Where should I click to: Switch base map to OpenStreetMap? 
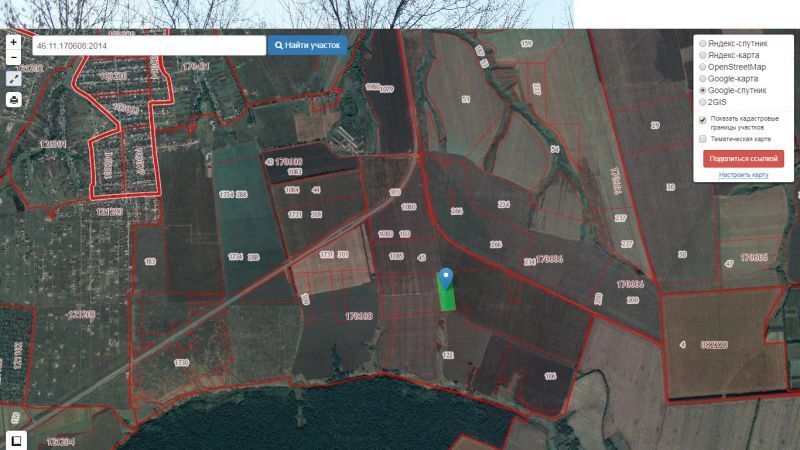(x=702, y=67)
